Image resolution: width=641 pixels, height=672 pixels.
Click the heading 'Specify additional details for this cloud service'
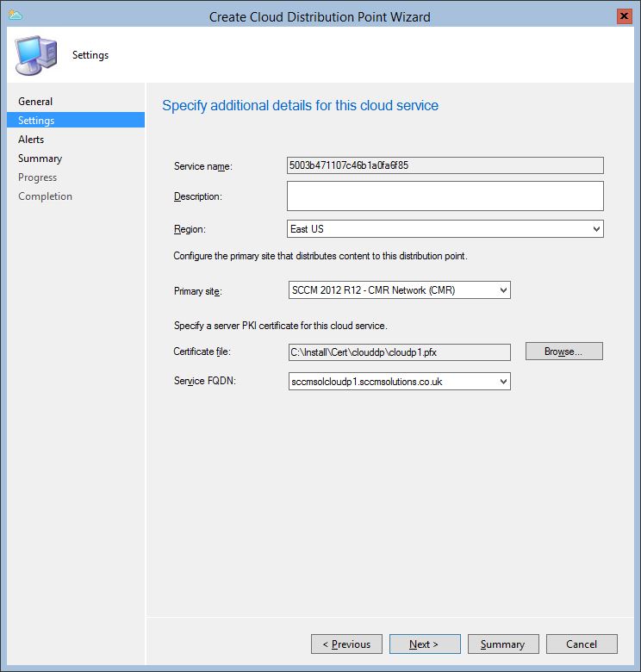pos(300,105)
